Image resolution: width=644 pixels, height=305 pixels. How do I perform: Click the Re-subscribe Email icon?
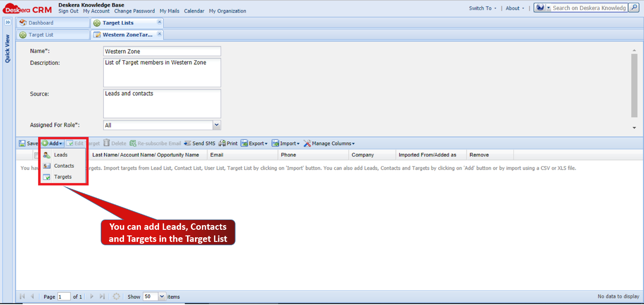(133, 143)
